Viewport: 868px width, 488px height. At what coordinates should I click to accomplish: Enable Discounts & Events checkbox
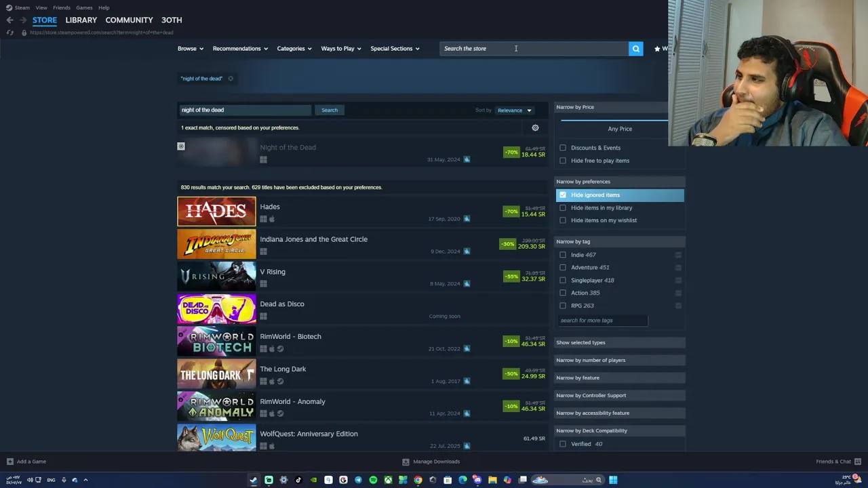point(563,148)
